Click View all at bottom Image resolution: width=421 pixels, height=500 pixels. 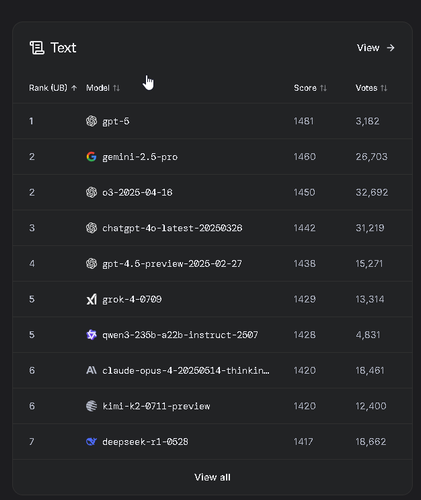(212, 477)
